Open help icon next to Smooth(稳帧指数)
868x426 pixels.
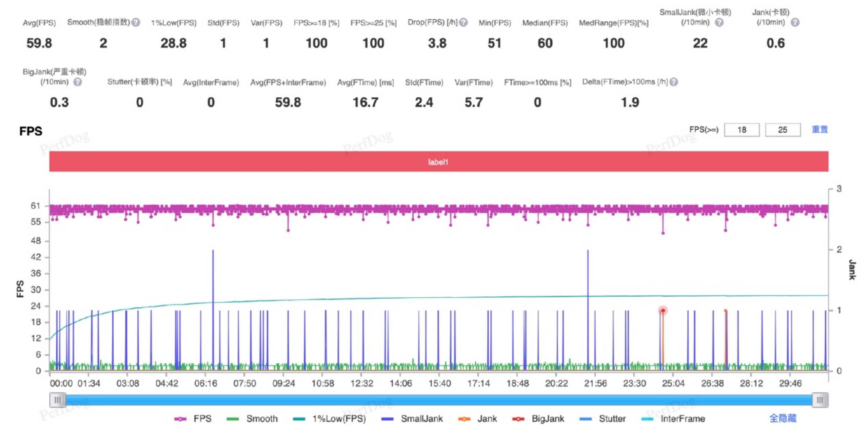tap(136, 22)
